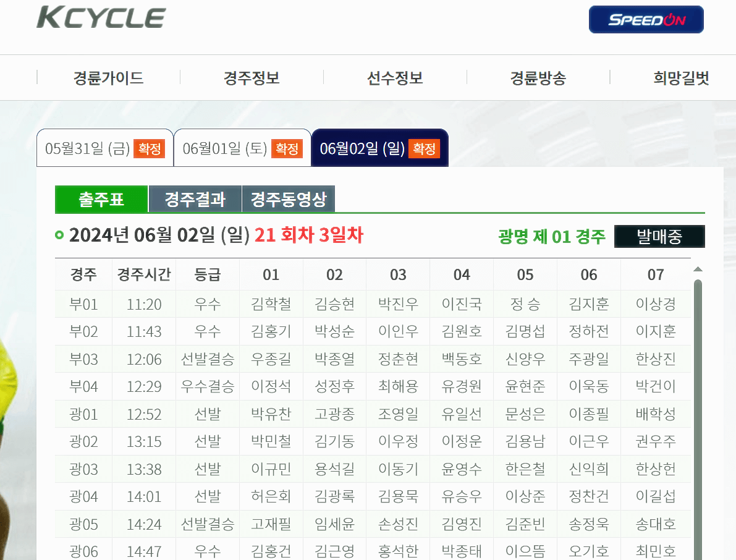Click the 광명 제 01 경주 label
This screenshot has height=560, width=736.
tap(551, 236)
